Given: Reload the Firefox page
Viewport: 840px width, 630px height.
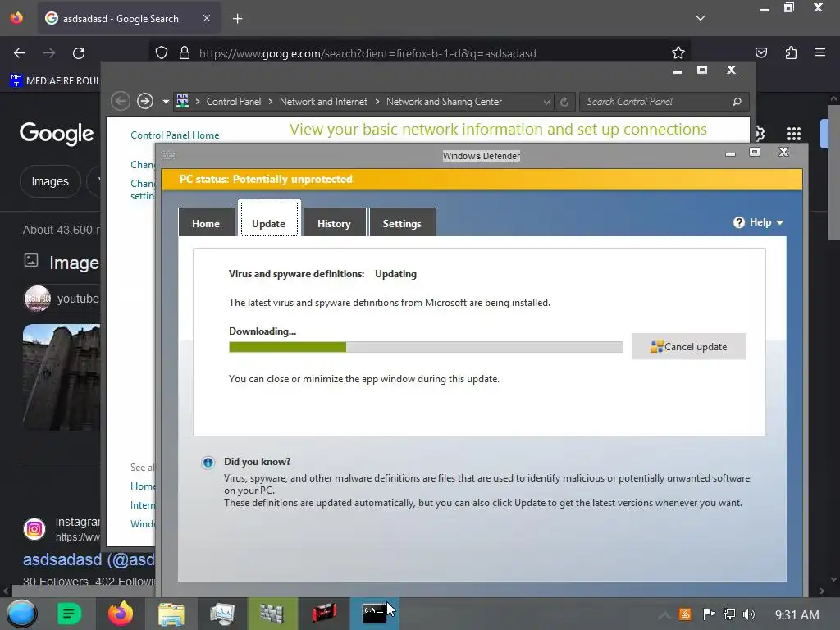Looking at the screenshot, I should (79, 53).
